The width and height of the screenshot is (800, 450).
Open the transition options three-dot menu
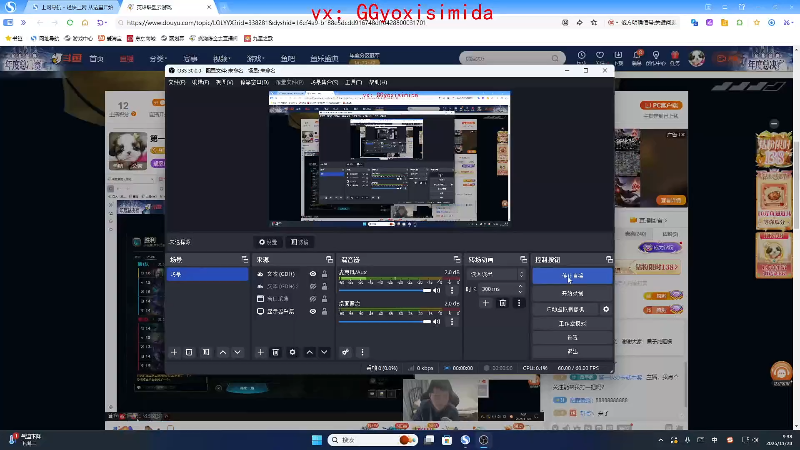click(x=519, y=303)
